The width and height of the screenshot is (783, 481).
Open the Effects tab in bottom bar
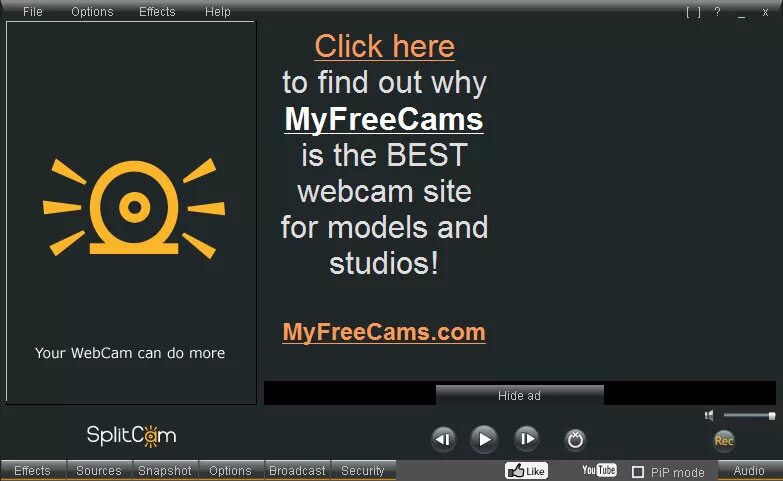click(x=33, y=471)
